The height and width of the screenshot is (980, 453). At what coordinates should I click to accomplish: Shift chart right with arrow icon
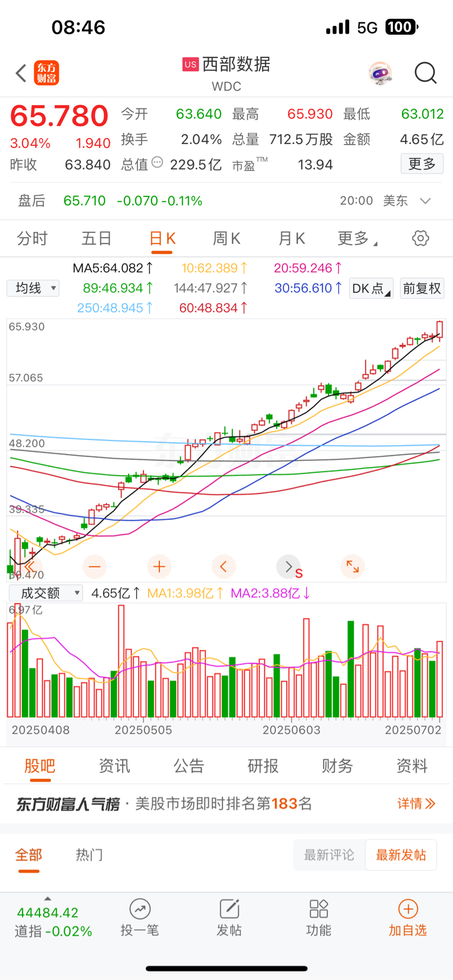[288, 567]
